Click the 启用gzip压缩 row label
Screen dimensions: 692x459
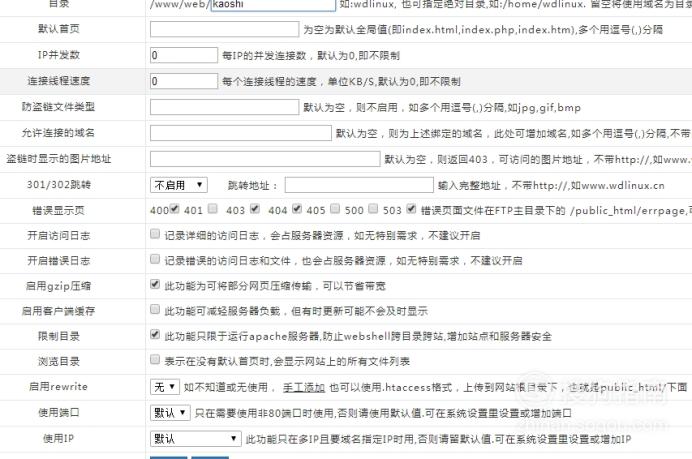[x=58, y=286]
